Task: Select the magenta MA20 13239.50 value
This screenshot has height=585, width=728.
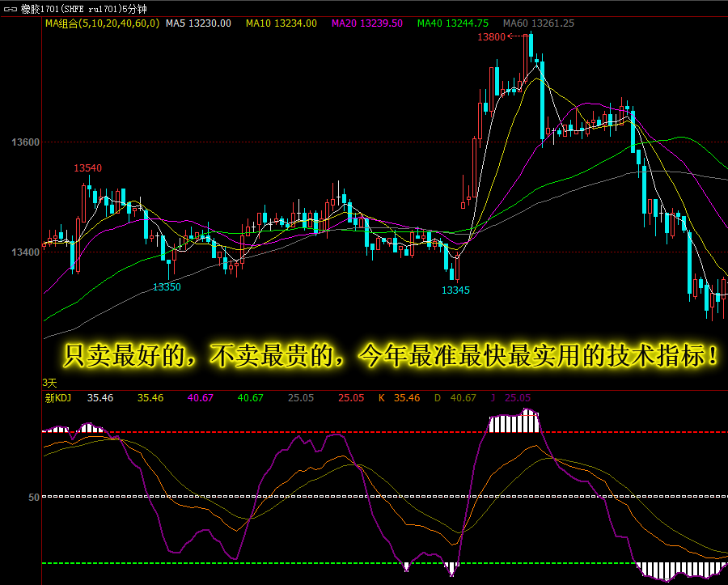Action: click(x=366, y=23)
